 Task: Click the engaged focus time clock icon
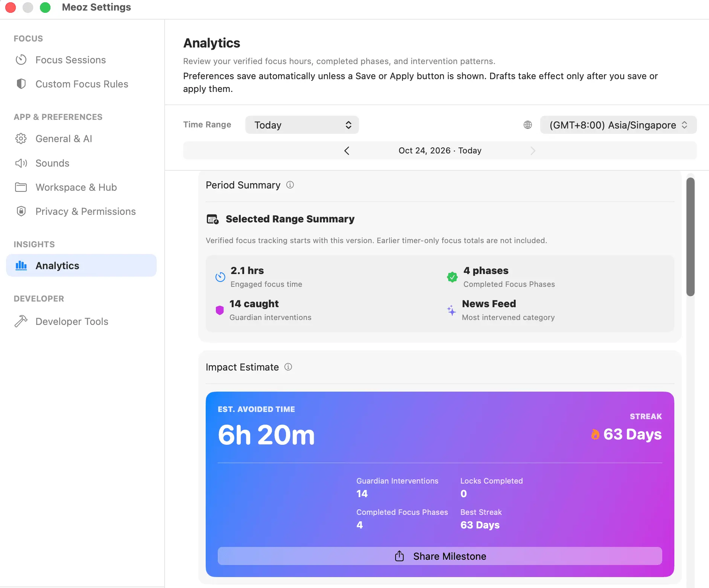click(x=220, y=277)
